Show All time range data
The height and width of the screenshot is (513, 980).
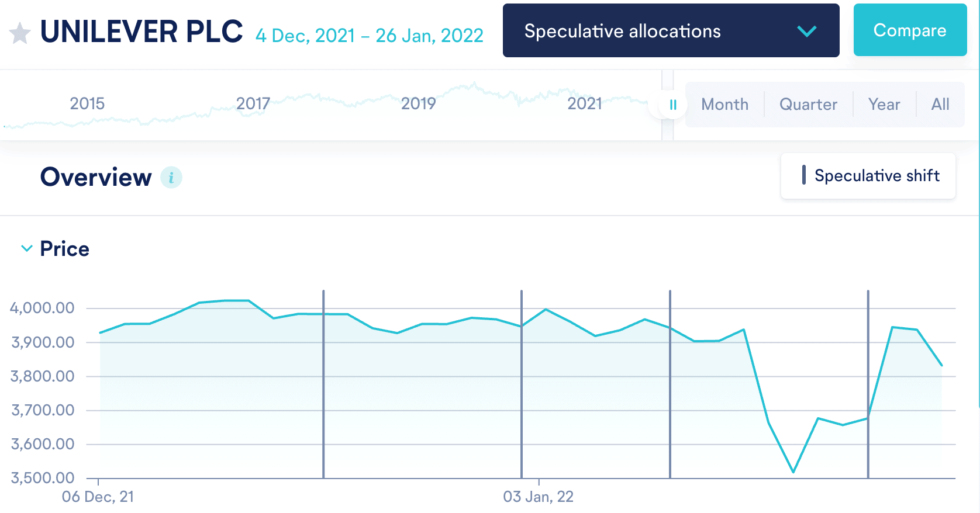[x=940, y=105]
